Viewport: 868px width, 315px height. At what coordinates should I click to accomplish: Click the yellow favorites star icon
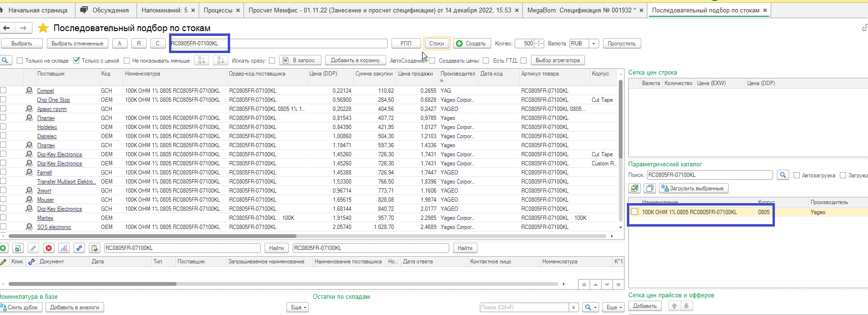coord(43,28)
